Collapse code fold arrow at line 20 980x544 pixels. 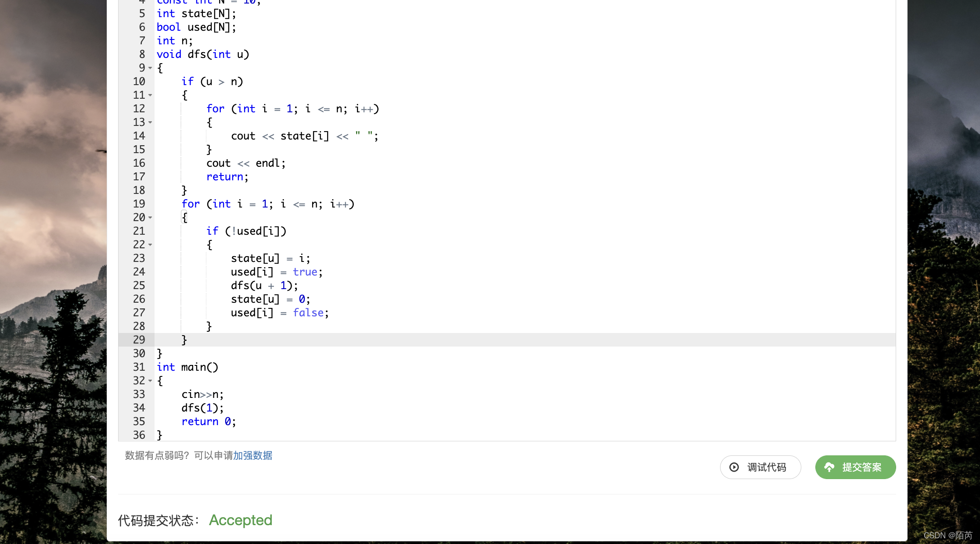coord(150,218)
